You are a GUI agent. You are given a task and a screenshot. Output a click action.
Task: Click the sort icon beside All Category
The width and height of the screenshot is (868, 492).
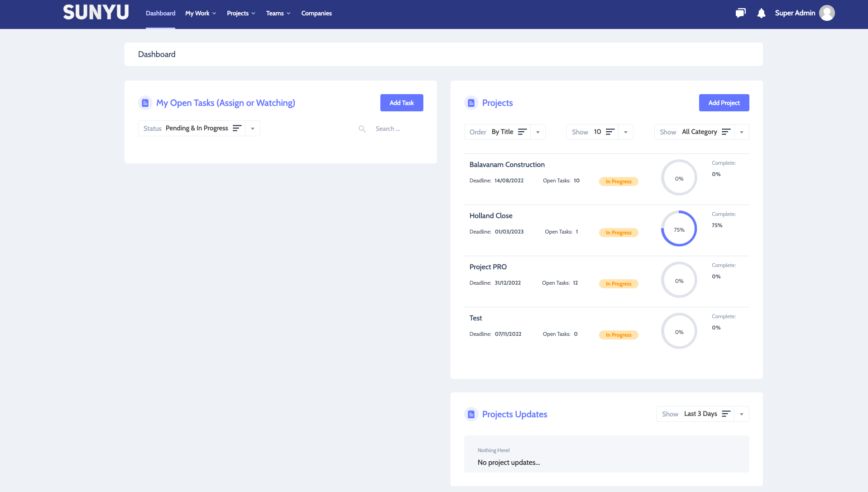click(x=726, y=132)
